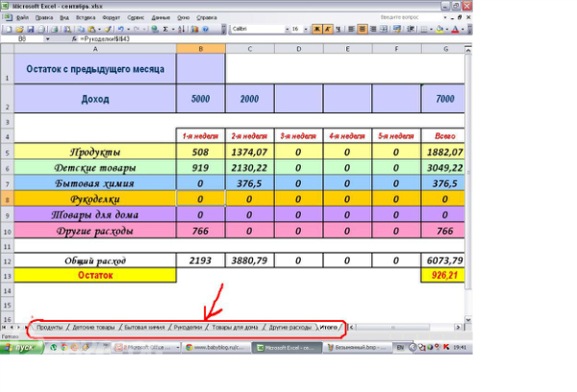
Task: Switch to the Продукты sheet tab
Action: pyautogui.click(x=48, y=328)
